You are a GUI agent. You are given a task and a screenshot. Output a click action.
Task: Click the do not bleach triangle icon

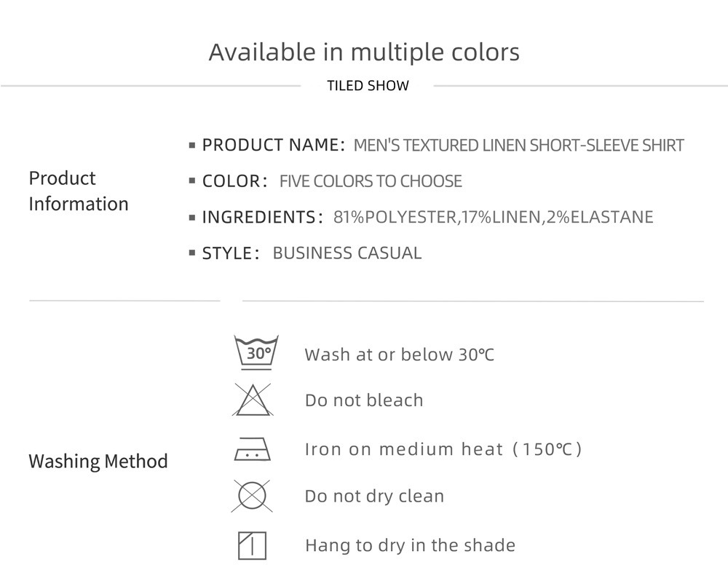[x=252, y=400]
